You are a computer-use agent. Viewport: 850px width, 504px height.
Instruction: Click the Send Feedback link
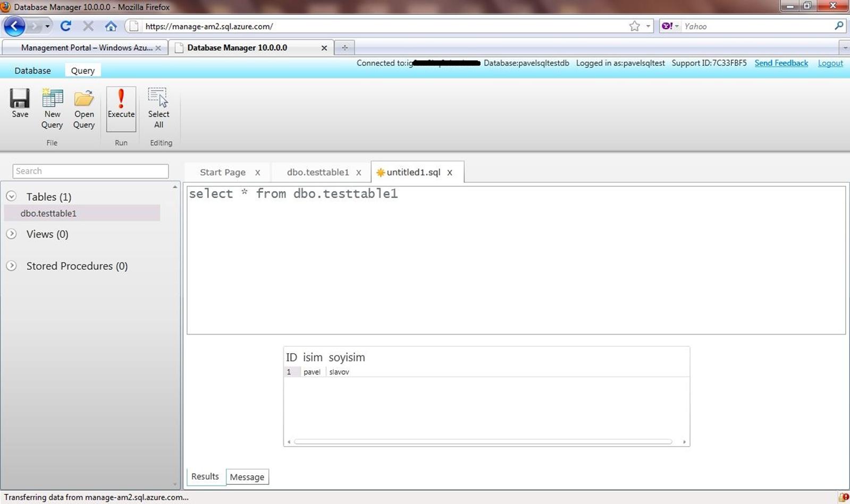coord(781,63)
